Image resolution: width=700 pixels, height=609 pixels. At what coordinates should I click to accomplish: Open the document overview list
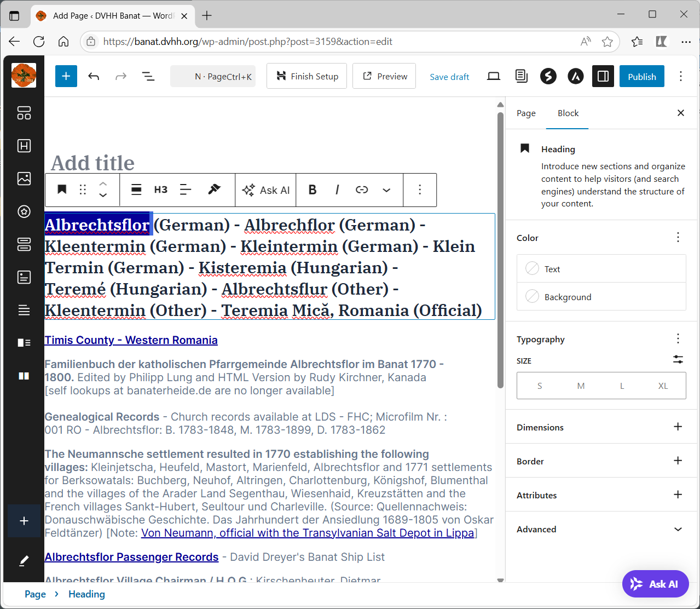point(148,76)
